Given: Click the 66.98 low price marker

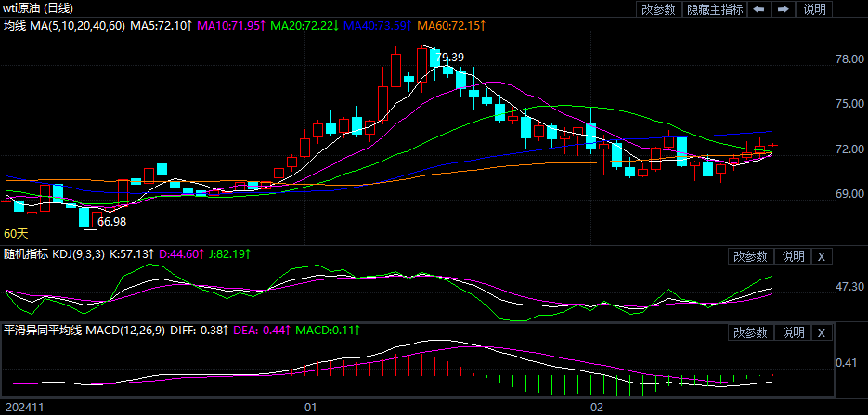Looking at the screenshot, I should 112,222.
